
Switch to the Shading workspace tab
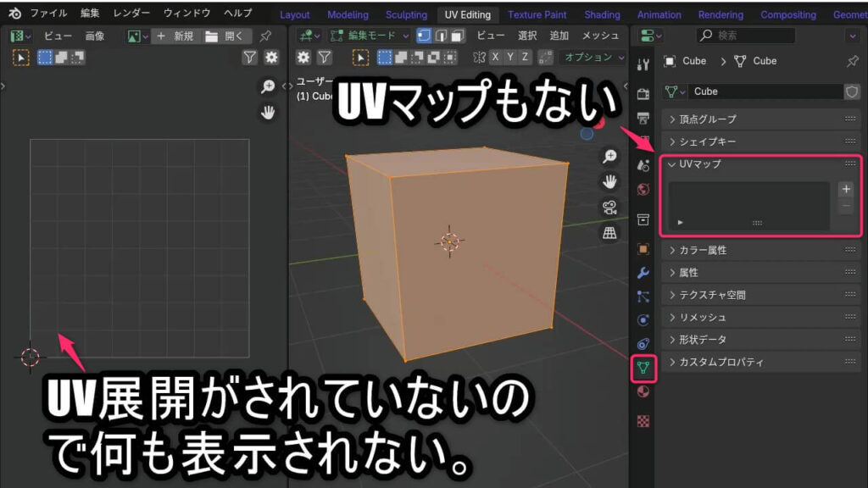click(602, 15)
